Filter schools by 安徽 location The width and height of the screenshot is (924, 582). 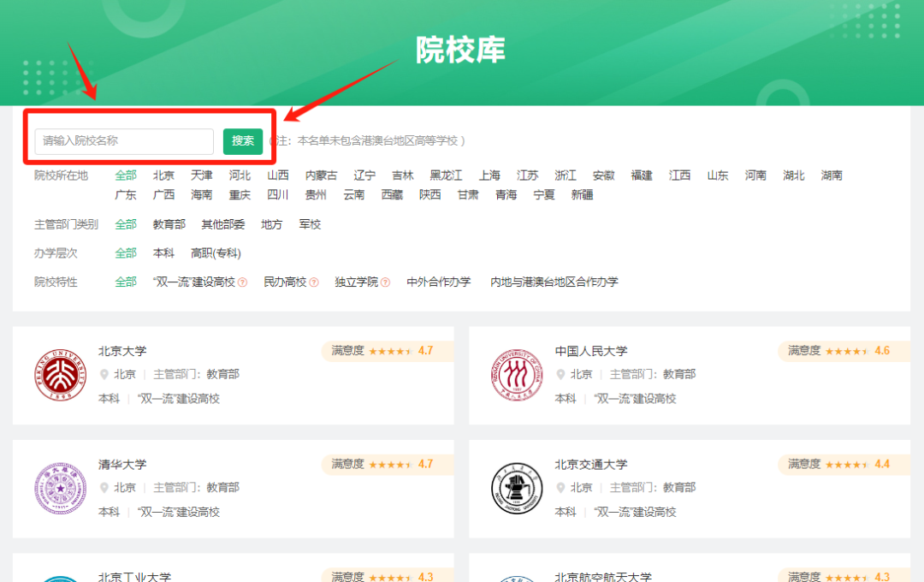603,175
